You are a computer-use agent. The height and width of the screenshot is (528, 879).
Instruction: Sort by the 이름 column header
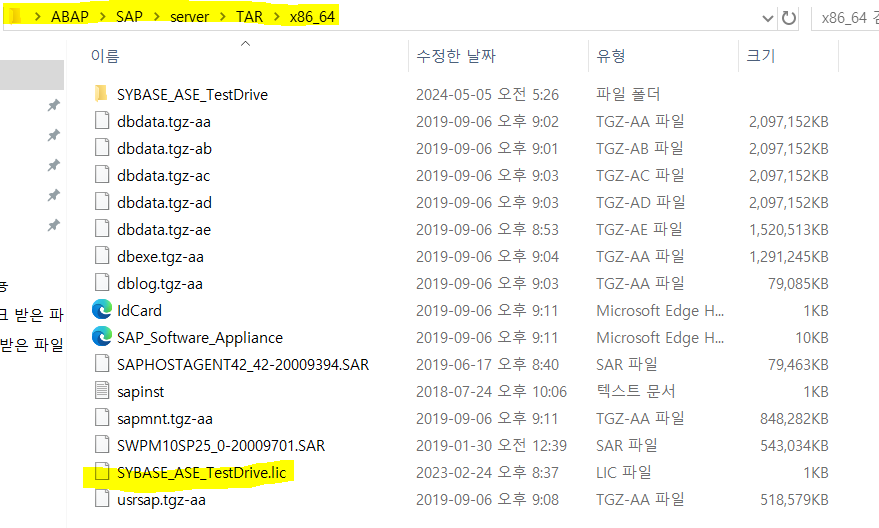click(x=105, y=56)
